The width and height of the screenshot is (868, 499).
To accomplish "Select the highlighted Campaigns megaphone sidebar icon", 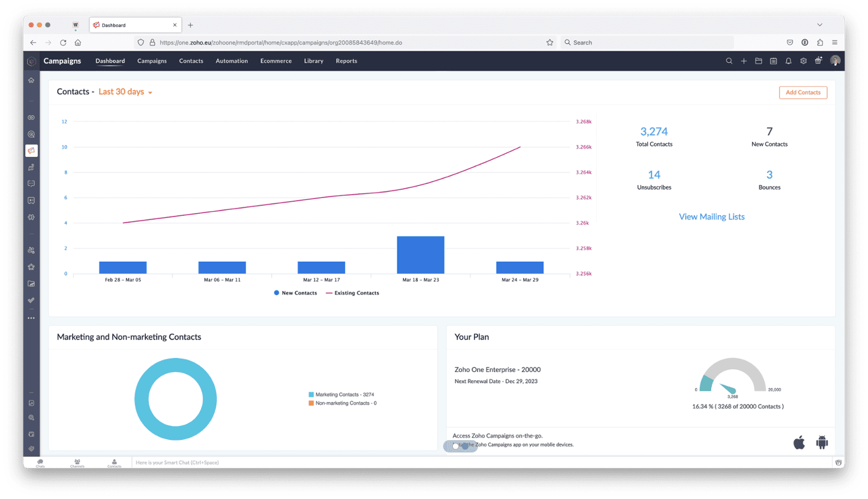I will click(x=31, y=151).
